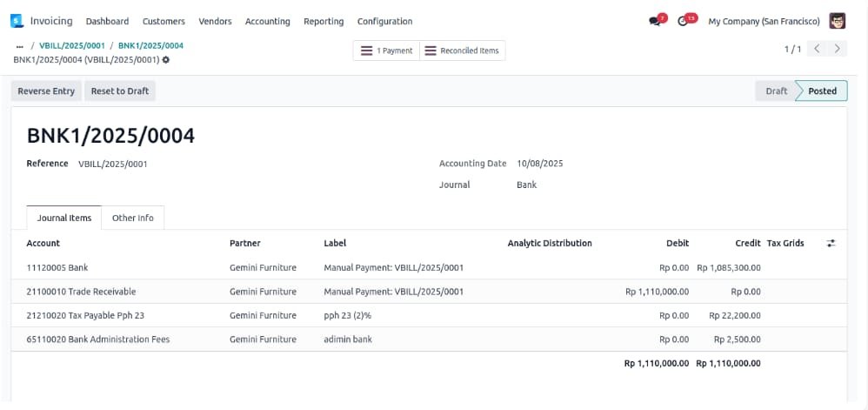
Task: Sort by the Label column header
Action: pyautogui.click(x=335, y=243)
